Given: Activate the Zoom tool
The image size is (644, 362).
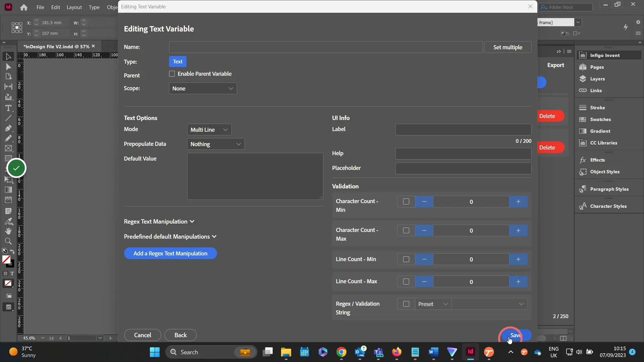Looking at the screenshot, I should click(x=8, y=241).
